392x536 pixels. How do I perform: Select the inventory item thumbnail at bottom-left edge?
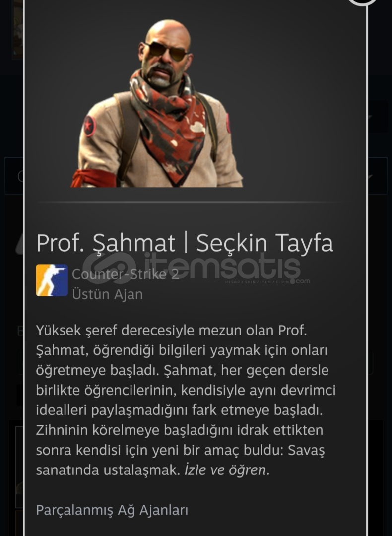pyautogui.click(x=19, y=467)
